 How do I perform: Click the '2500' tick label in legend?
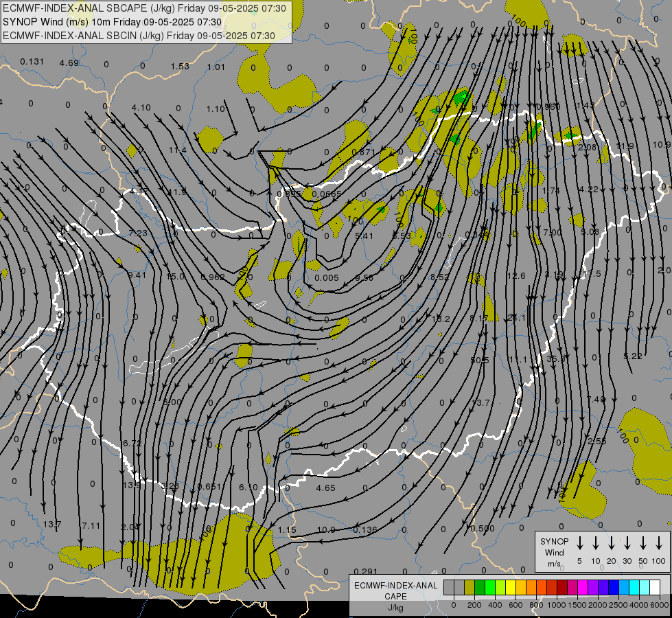point(618,605)
